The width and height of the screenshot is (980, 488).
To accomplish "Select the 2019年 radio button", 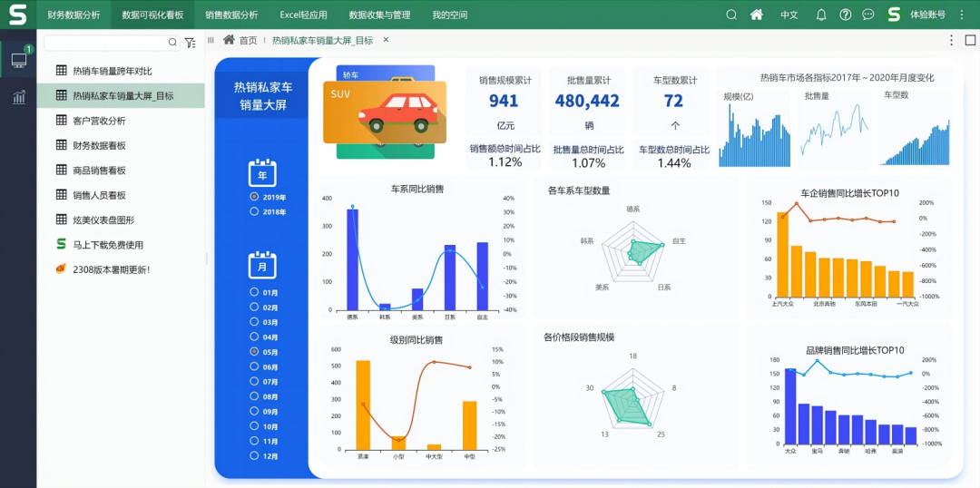I will [254, 196].
